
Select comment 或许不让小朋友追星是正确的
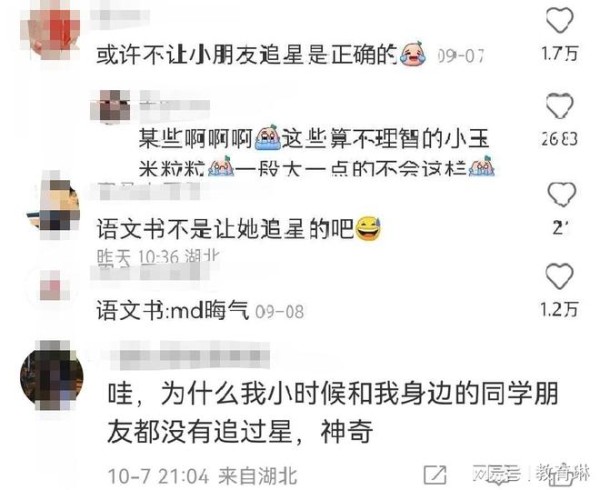coord(248,56)
